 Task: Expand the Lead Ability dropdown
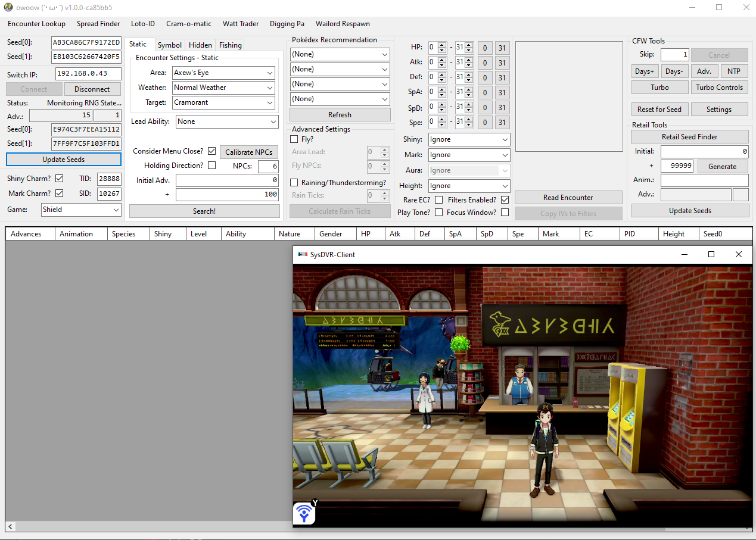point(227,121)
